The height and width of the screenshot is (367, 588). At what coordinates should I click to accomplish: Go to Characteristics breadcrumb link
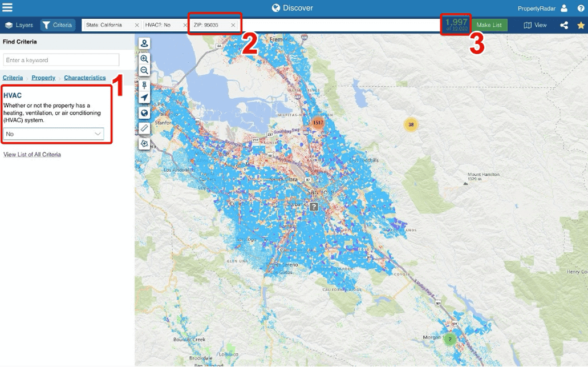85,78
